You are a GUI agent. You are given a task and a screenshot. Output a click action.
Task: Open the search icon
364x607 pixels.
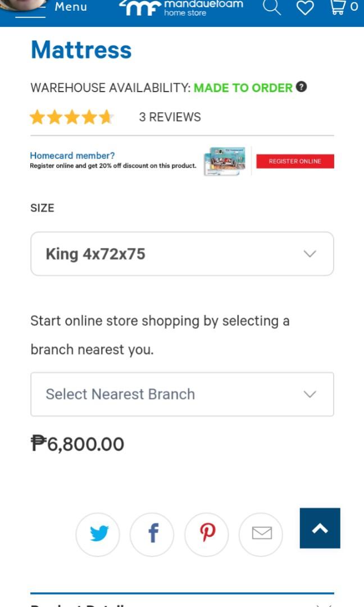272,7
